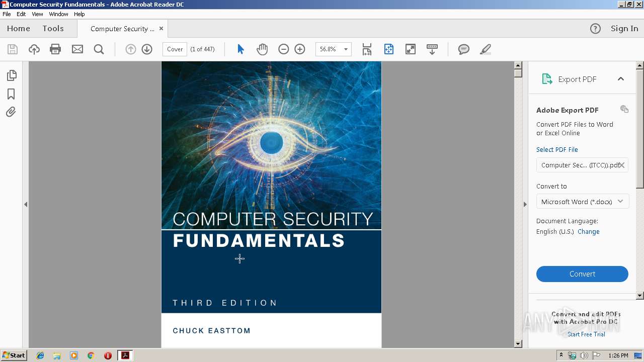
Task: Open page scrolling options icon
Action: coord(367,49)
